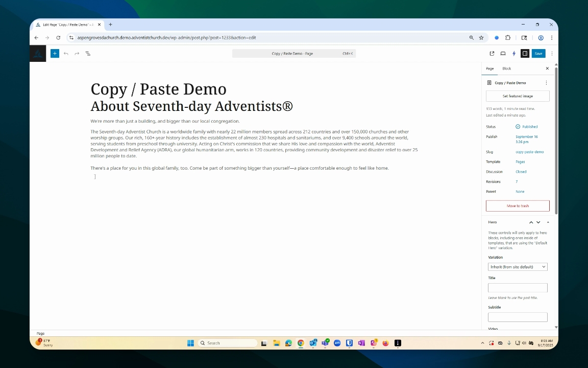588x368 pixels.
Task: Bookmark this page with the star icon
Action: (481, 37)
